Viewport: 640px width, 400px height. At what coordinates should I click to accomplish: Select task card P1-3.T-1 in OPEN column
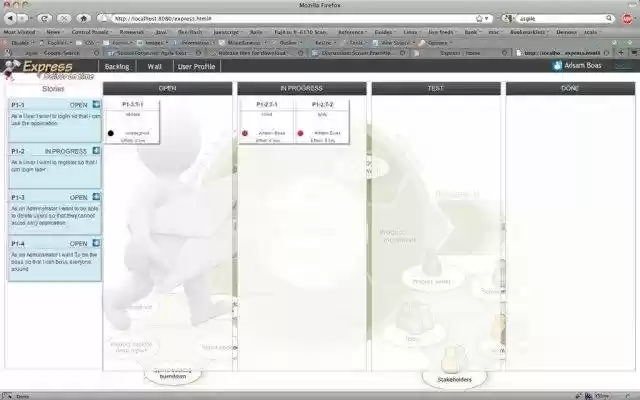tap(132, 122)
